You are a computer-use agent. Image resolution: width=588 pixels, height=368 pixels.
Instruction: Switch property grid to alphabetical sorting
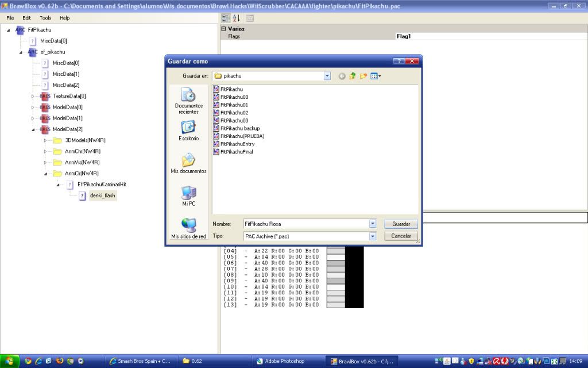coord(236,18)
